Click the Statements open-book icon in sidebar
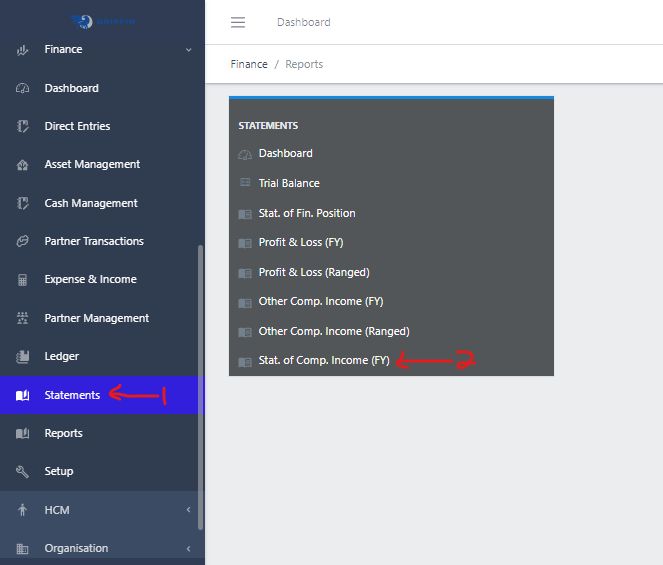 [22, 395]
